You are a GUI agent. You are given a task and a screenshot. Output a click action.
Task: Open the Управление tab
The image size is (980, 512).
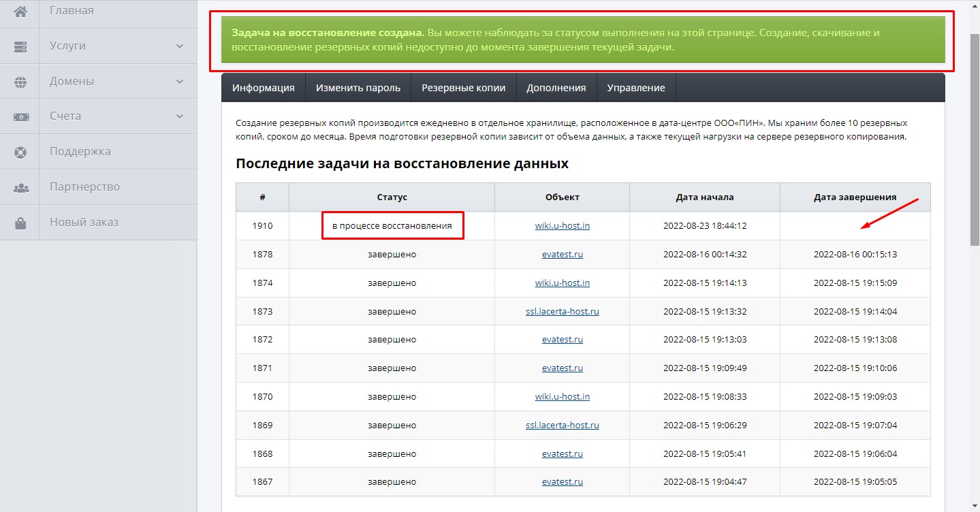click(636, 88)
